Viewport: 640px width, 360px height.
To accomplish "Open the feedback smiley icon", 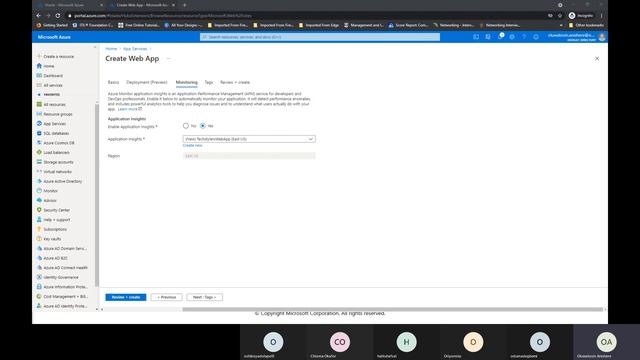I will coord(536,37).
